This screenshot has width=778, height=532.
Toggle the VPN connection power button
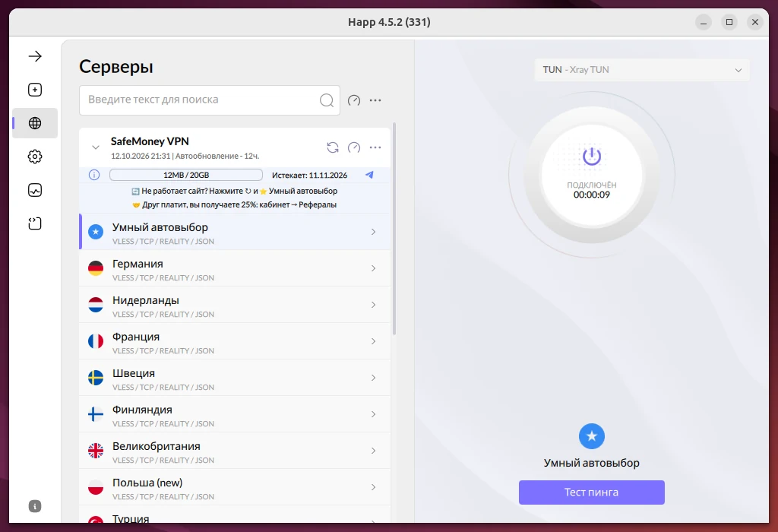(x=591, y=175)
